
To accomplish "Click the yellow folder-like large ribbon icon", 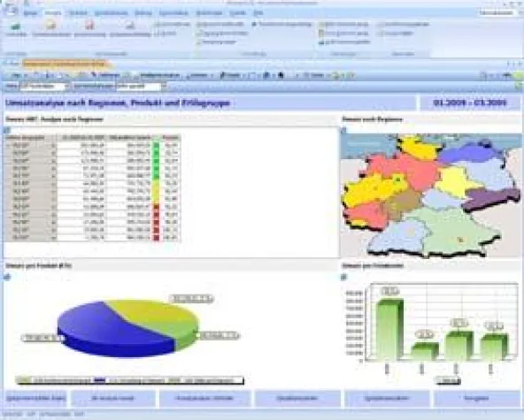I will click(x=51, y=26).
